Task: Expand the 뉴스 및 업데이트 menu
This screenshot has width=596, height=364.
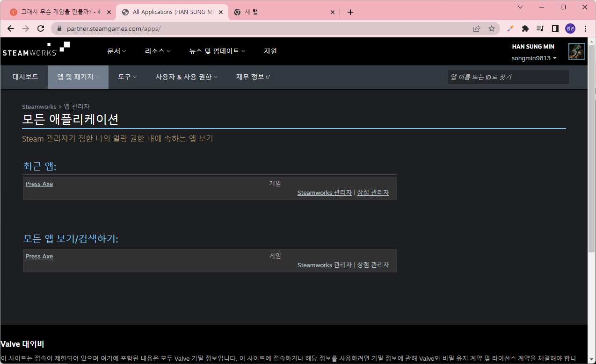Action: [218, 51]
